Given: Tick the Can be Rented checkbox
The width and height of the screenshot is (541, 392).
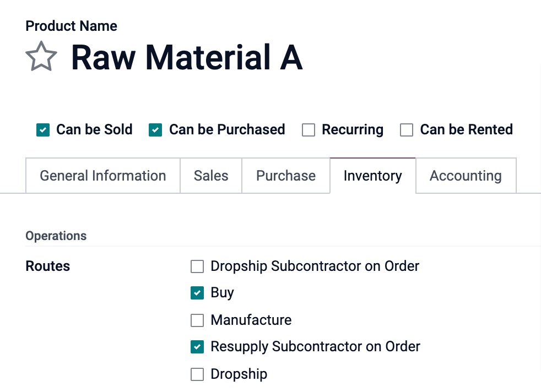Looking at the screenshot, I should pos(407,130).
